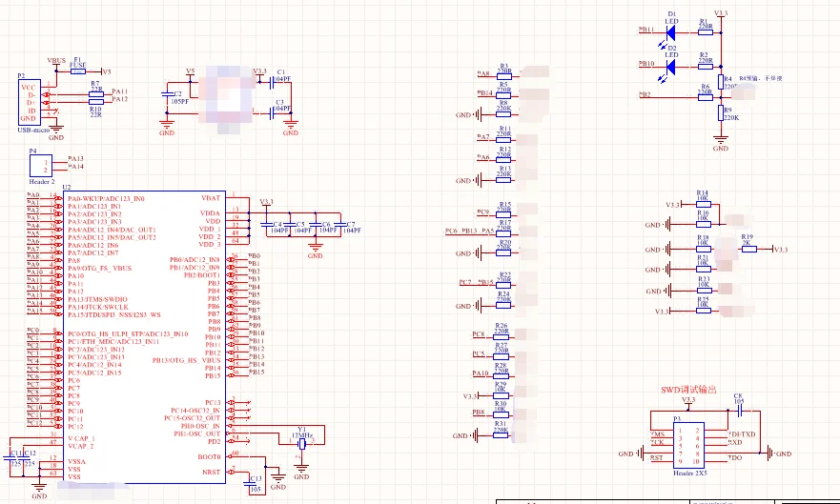
Task: Select VCAP capacitor C12
Action: click(23, 458)
